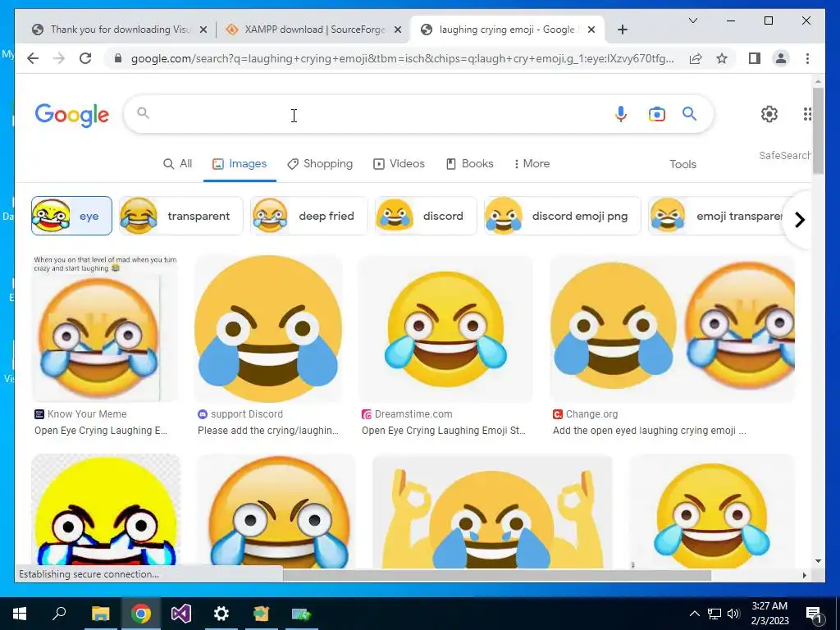
Task: Click the vertical page scrollbar thumb
Action: pos(818,130)
